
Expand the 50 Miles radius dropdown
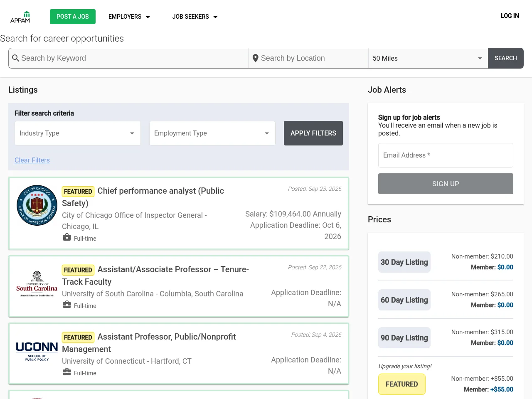428,58
